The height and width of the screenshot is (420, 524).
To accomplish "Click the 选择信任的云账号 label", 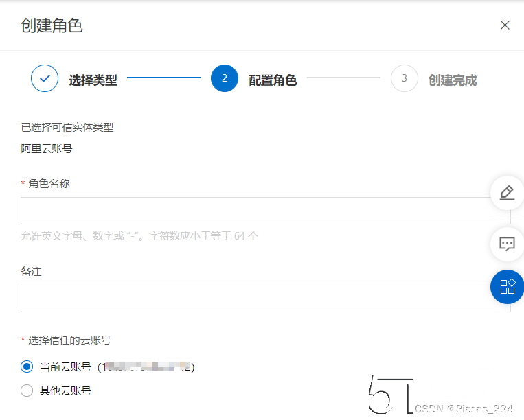I will (x=69, y=340).
